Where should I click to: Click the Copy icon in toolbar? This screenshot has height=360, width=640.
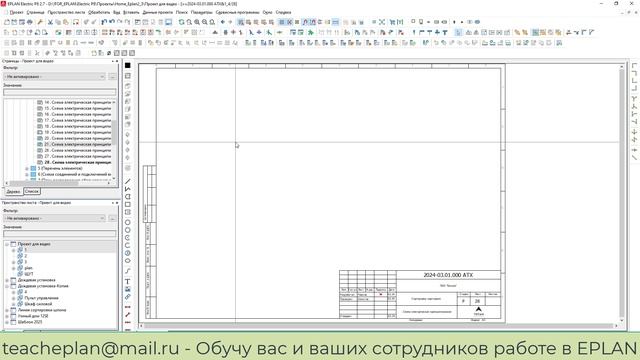pyautogui.click(x=58, y=22)
